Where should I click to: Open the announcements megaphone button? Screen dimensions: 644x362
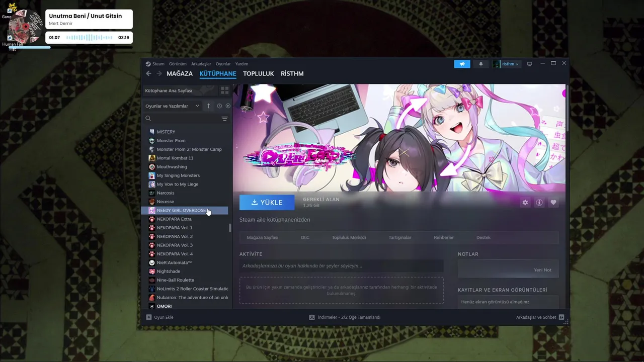462,64
